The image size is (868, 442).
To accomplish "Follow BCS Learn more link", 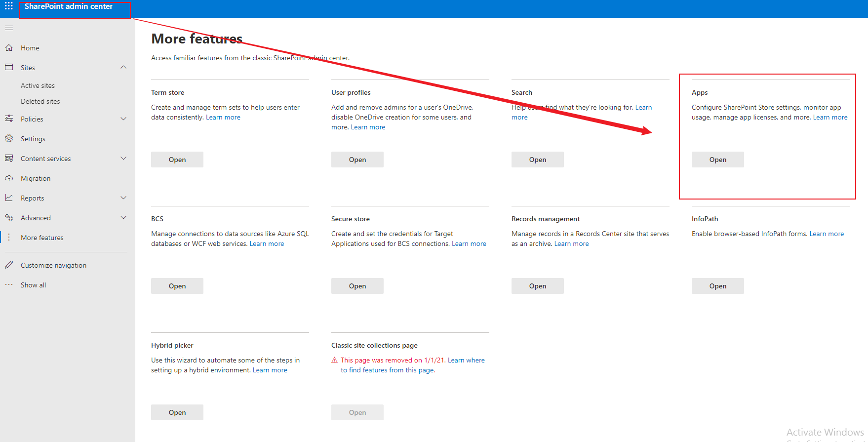I will pyautogui.click(x=267, y=243).
